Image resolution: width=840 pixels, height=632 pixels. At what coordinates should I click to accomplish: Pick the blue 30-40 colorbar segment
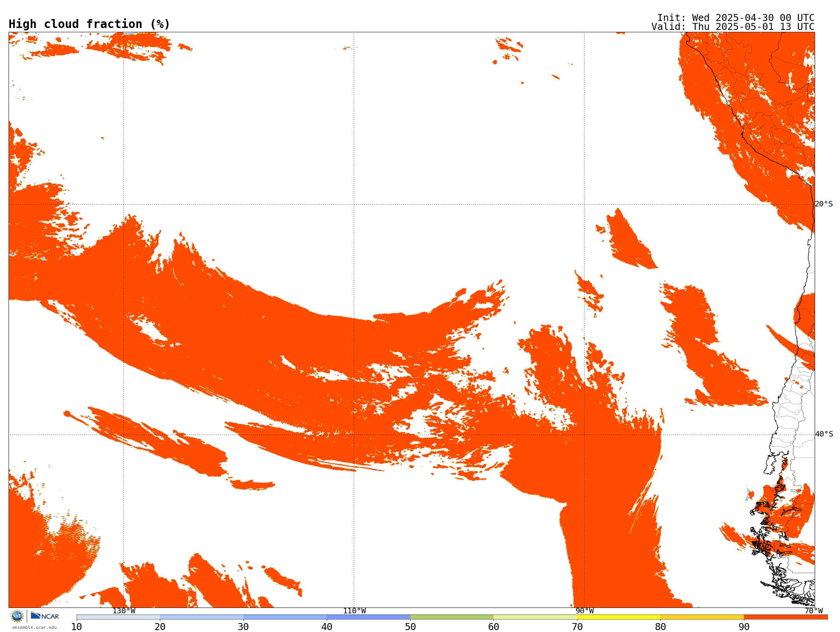285,617
